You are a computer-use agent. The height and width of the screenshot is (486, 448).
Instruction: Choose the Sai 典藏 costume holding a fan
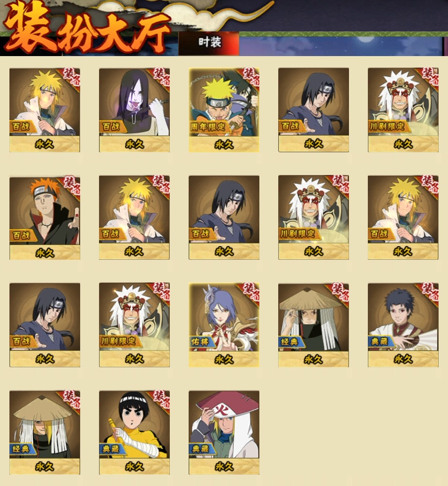[403, 325]
